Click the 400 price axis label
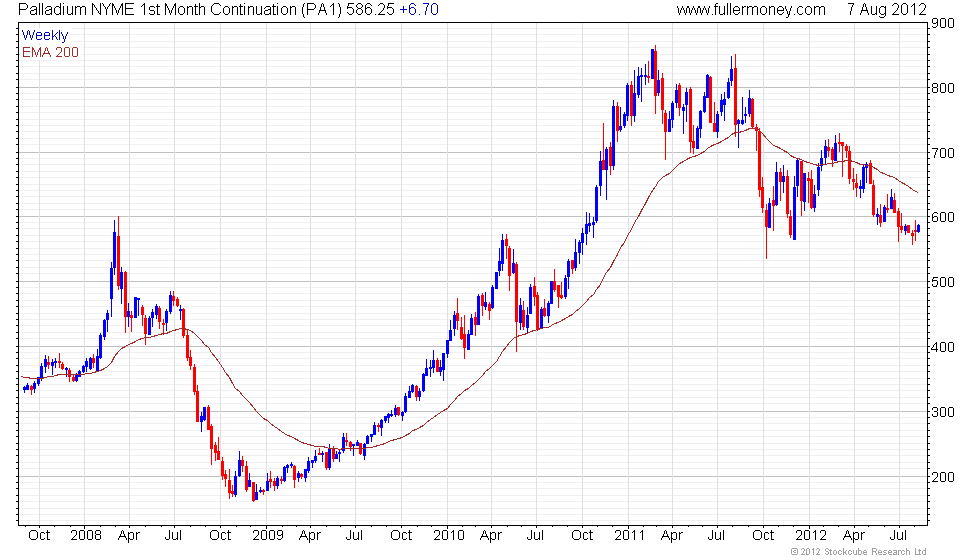 click(x=942, y=348)
